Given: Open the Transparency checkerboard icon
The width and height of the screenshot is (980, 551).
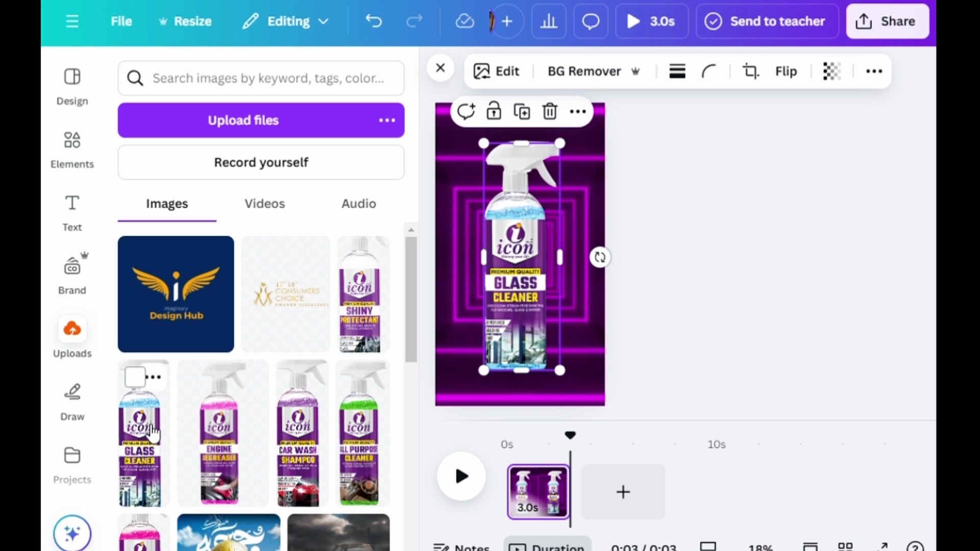Looking at the screenshot, I should coord(831,71).
